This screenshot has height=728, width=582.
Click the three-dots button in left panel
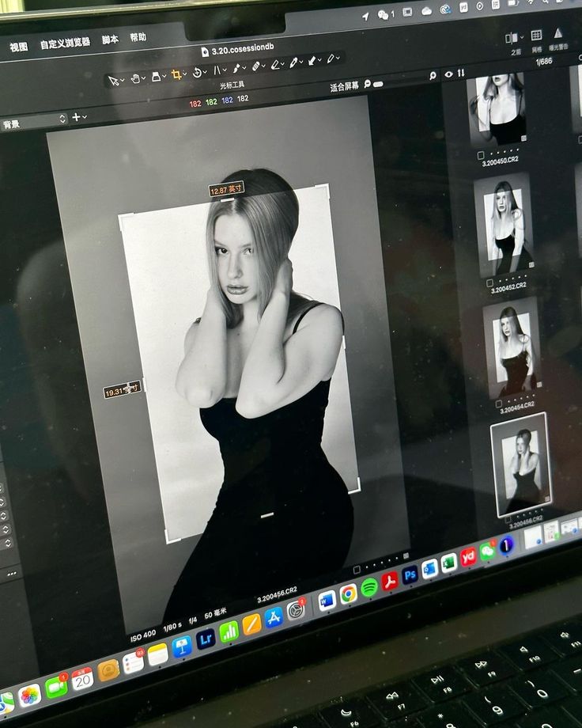12,574
